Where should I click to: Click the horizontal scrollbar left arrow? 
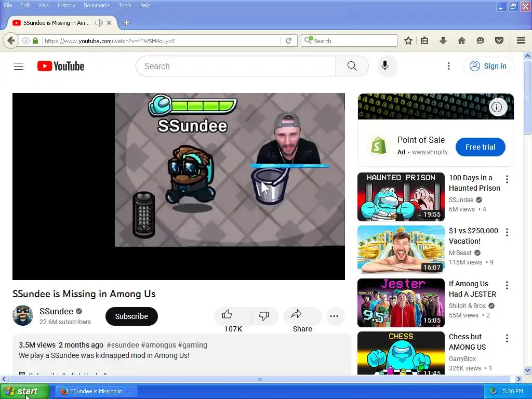[4, 379]
